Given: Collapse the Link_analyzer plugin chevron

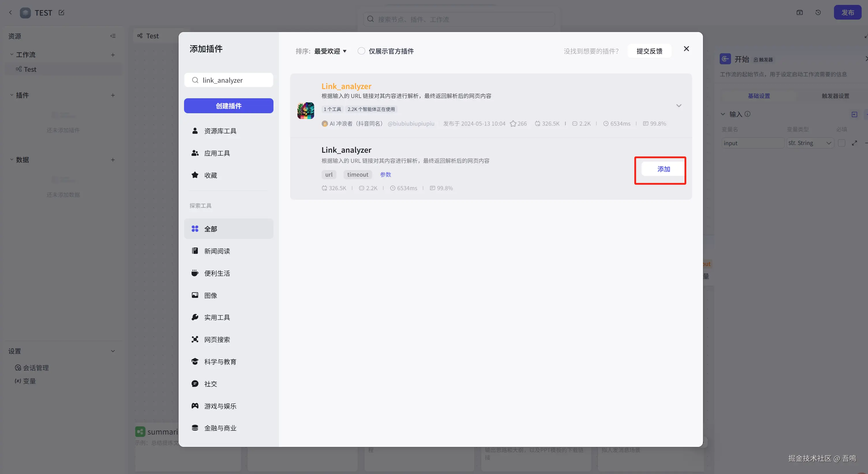Looking at the screenshot, I should click(679, 106).
